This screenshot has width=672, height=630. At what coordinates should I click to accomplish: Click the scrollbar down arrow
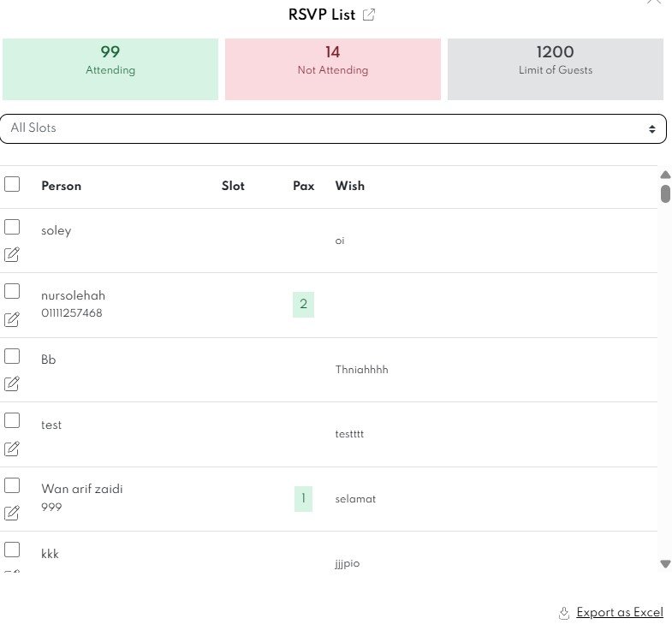665,564
